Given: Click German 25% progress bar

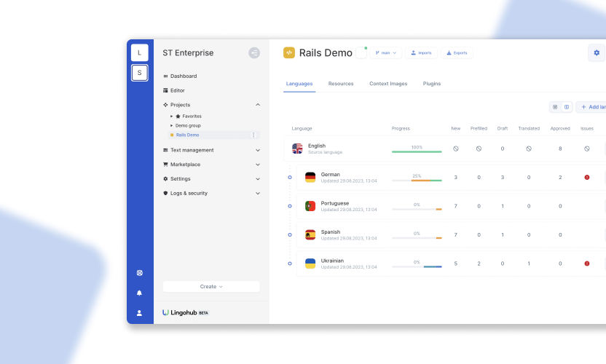Looking at the screenshot, I should click(x=417, y=181).
